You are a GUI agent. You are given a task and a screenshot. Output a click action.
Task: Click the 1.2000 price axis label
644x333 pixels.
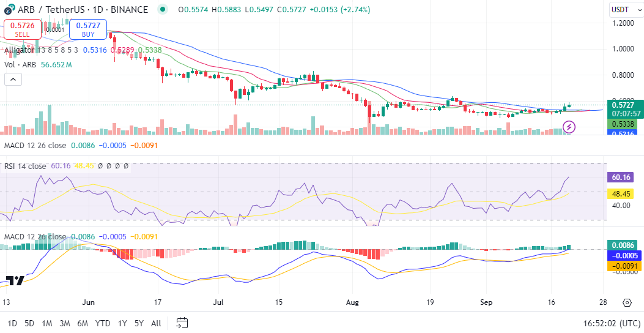622,23
